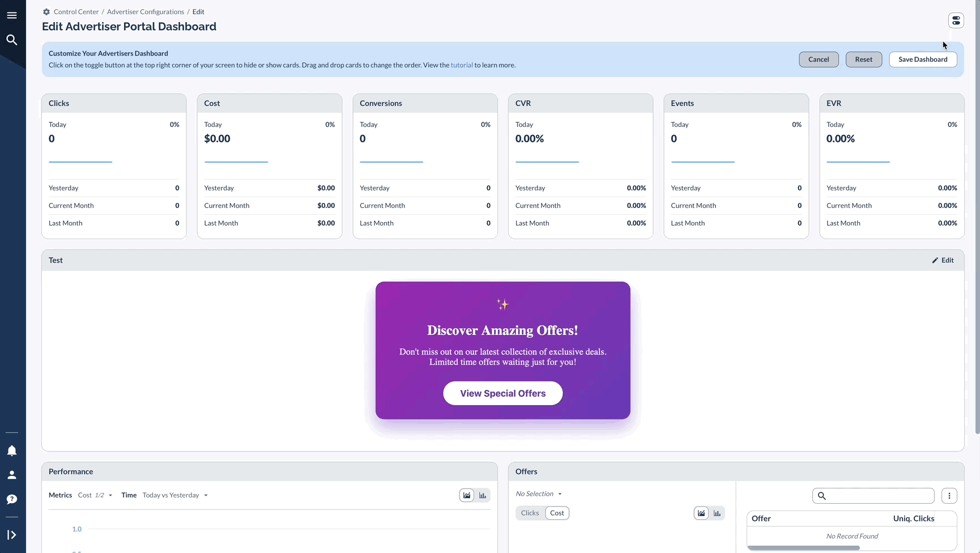
Task: Switch Offers chart to bar view
Action: [717, 513]
